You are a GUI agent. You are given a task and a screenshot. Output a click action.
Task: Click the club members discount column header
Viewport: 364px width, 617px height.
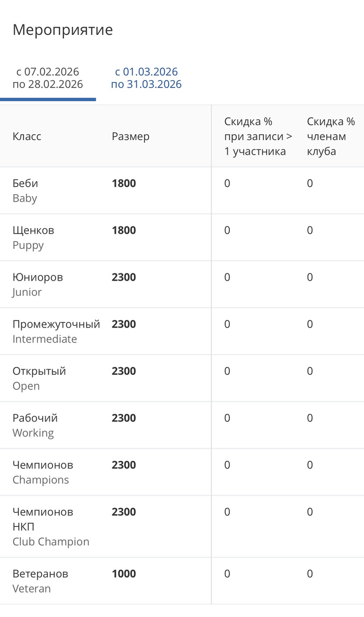[x=331, y=136]
